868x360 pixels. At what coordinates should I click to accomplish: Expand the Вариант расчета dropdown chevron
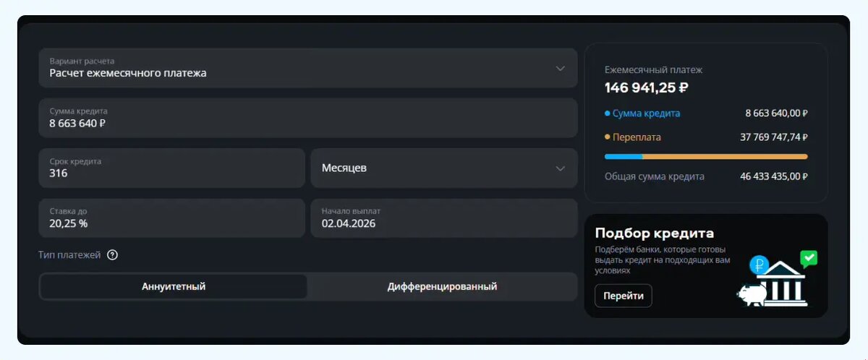pos(560,69)
